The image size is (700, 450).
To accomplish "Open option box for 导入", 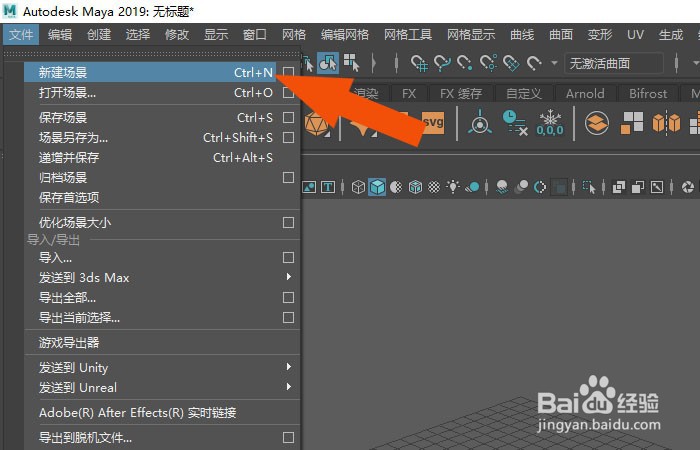I will pos(288,258).
